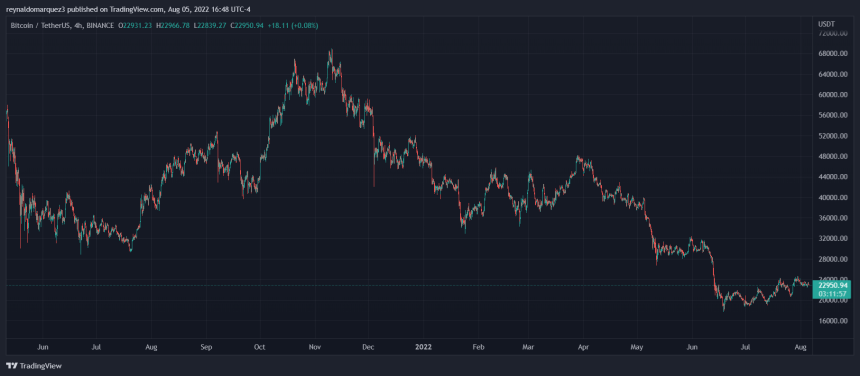The image size is (860, 376).
Task: Click the 32000.00 price axis label
Action: pos(834,238)
